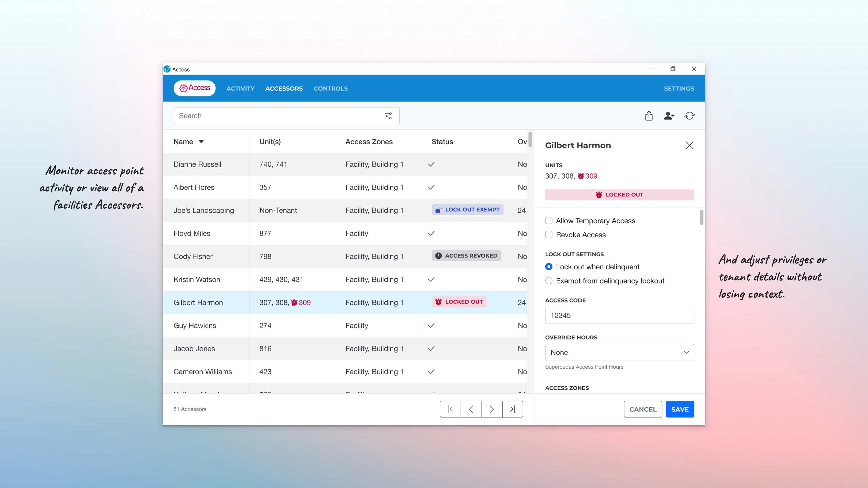Click the refresh/sync icon
Viewport: 868px width, 488px height.
click(689, 115)
